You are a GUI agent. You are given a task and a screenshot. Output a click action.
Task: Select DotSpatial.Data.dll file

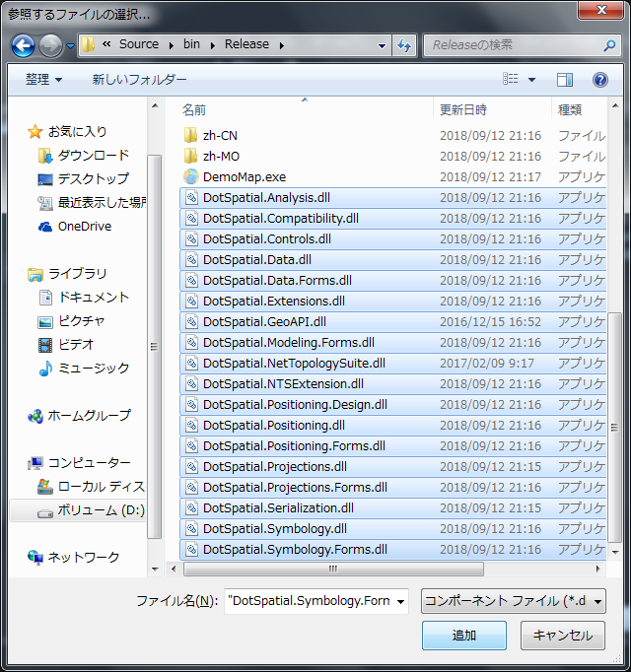pyautogui.click(x=393, y=260)
